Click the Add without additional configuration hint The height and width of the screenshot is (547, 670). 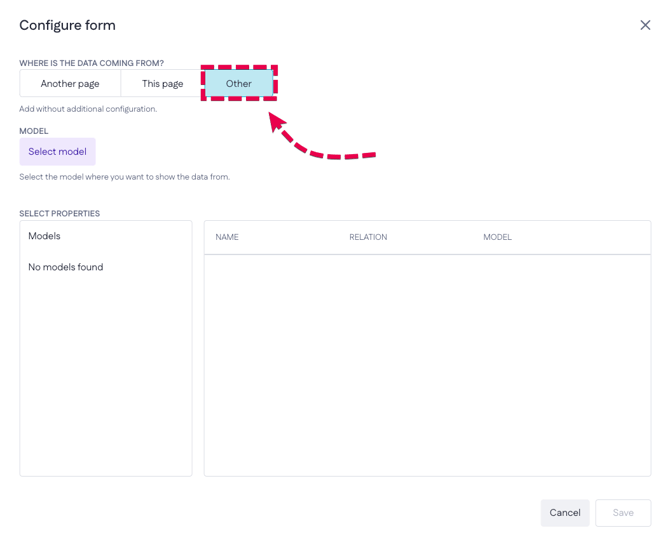[88, 109]
